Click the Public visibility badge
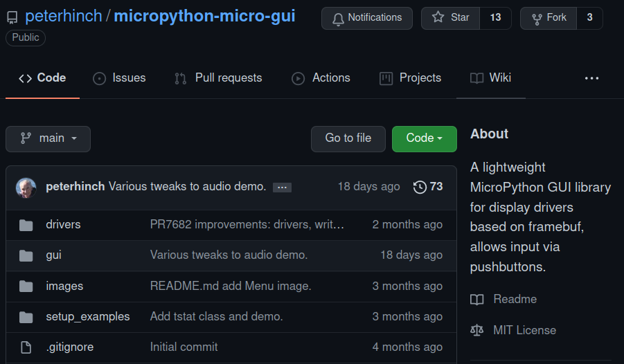 [x=26, y=38]
